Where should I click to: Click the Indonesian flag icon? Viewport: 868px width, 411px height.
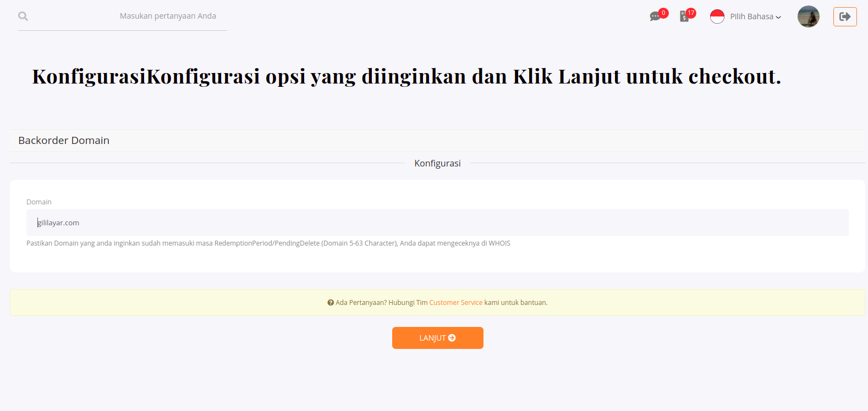point(717,16)
